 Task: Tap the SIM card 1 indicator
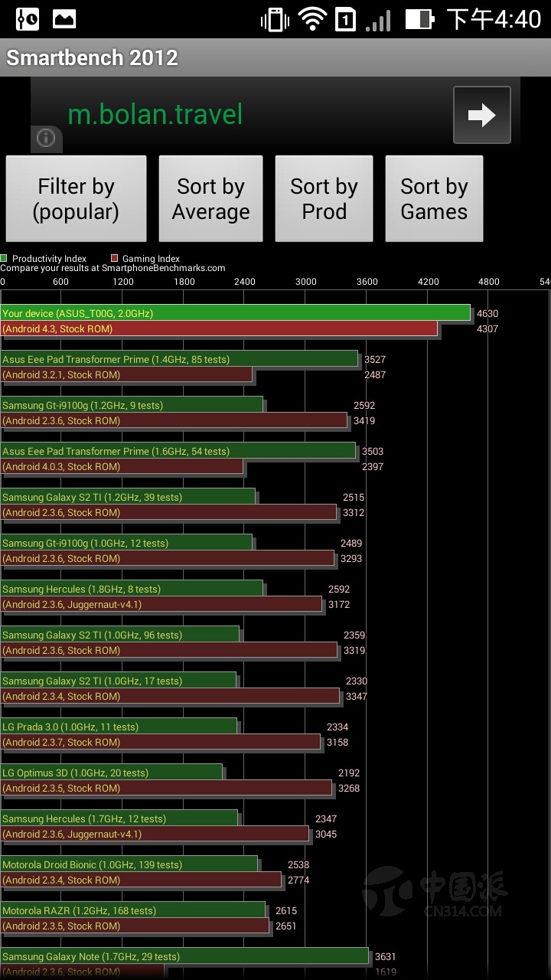point(346,19)
